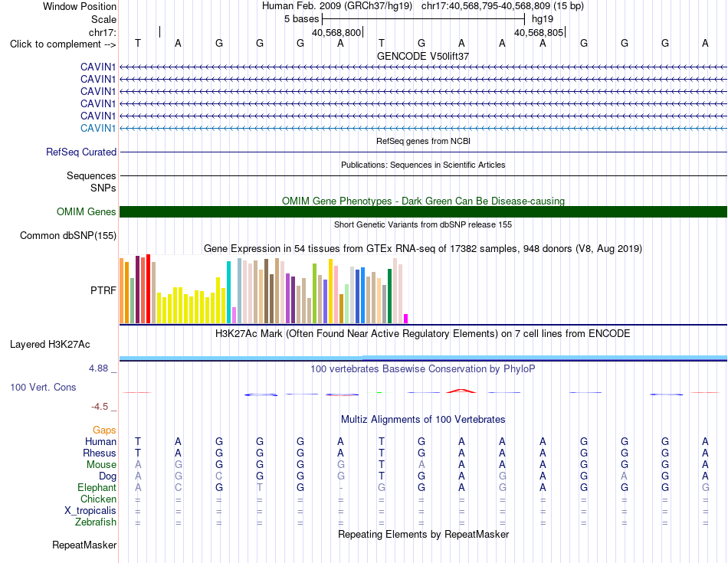Click the -4.5 PhyloP lower scale value
The image size is (728, 563).
click(100, 407)
